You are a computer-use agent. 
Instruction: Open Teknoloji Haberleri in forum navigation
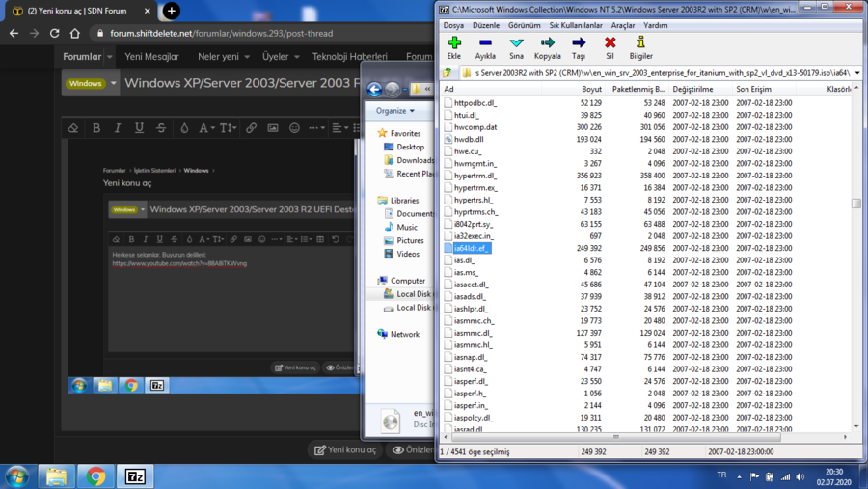pyautogui.click(x=350, y=57)
